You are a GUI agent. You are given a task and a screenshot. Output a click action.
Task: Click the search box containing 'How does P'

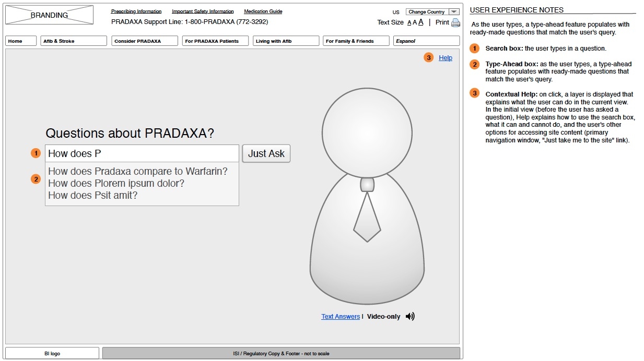point(142,153)
